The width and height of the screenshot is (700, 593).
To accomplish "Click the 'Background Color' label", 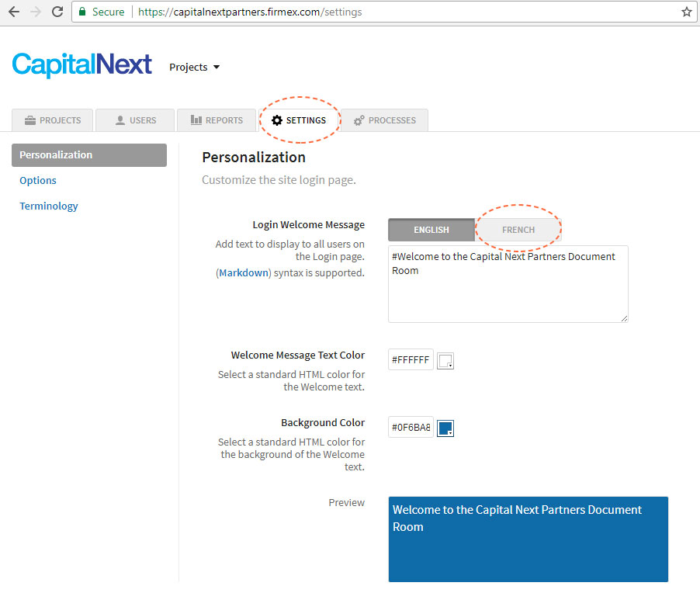I will [x=323, y=422].
